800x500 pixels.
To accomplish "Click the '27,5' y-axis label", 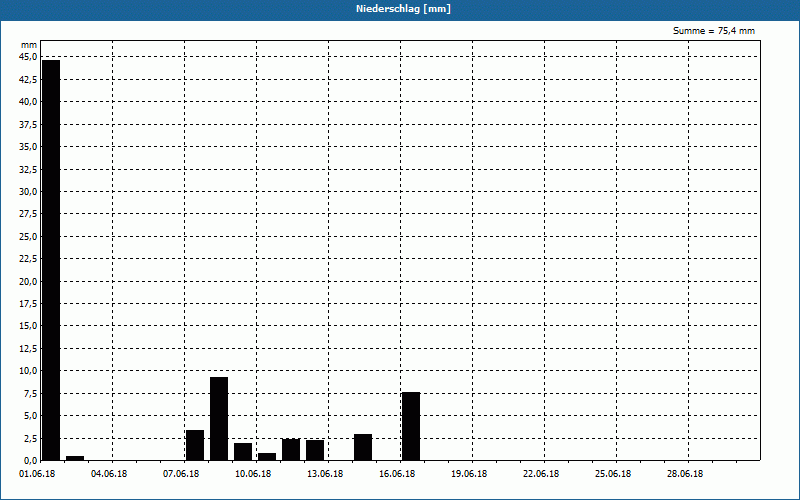I will click(x=28, y=214).
